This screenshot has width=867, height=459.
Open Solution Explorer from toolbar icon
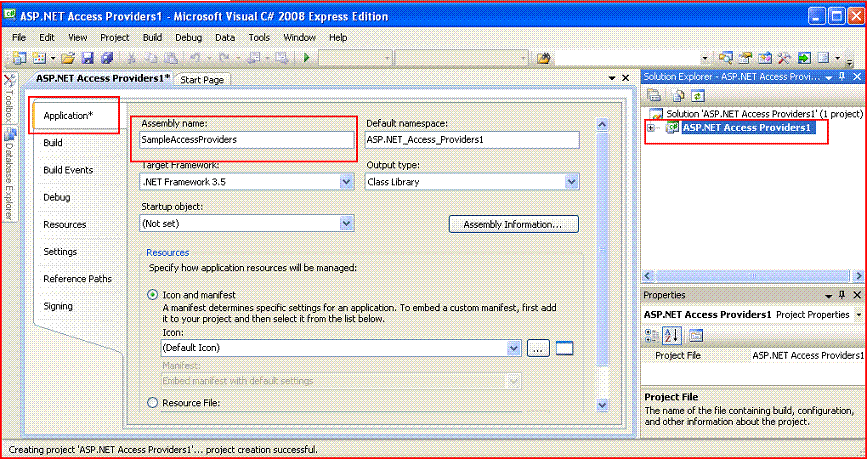pos(725,58)
